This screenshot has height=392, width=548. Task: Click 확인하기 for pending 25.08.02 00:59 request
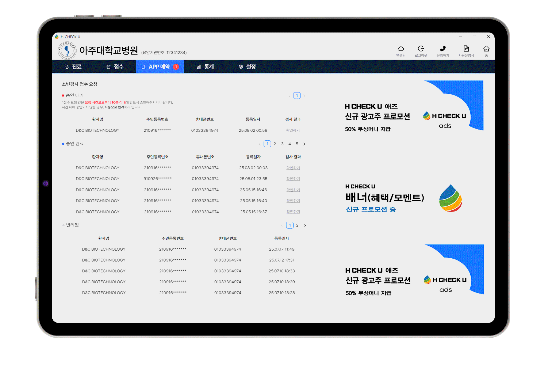pos(293,130)
